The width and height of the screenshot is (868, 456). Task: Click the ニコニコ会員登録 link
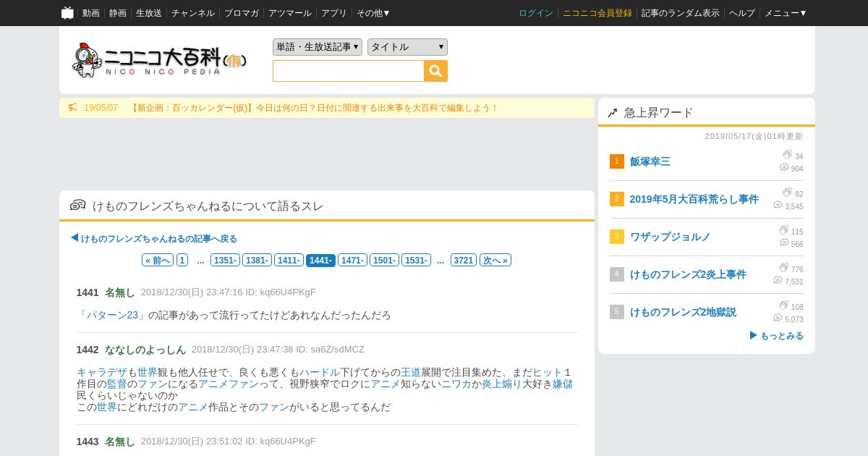(x=597, y=13)
